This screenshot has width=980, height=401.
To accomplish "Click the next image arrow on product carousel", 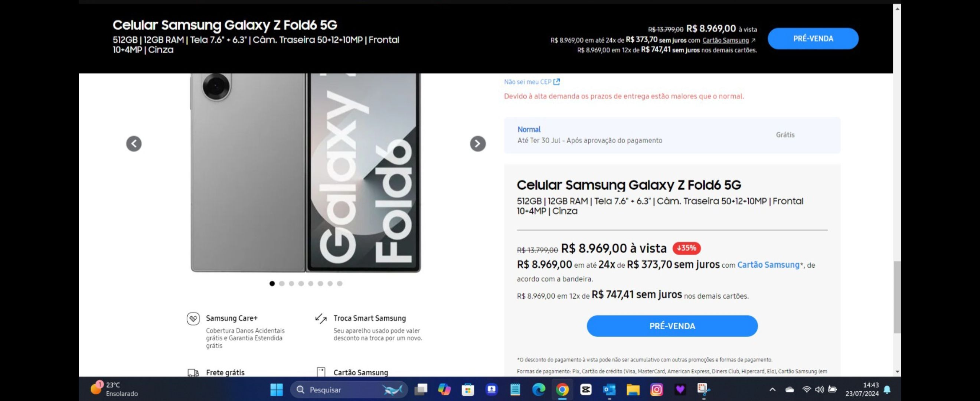I will click(x=477, y=143).
